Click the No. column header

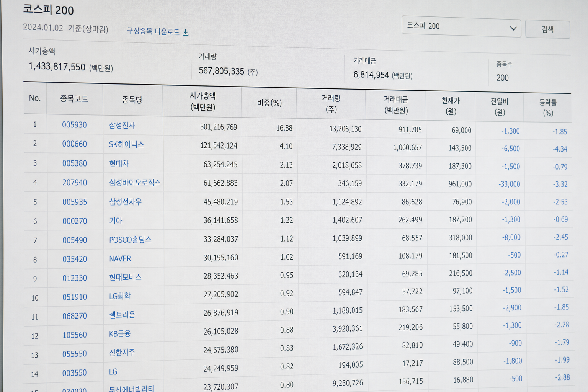click(35, 98)
